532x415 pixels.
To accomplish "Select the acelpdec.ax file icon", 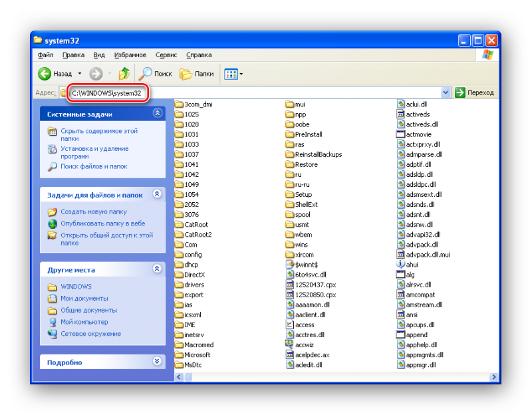I will pos(290,354).
